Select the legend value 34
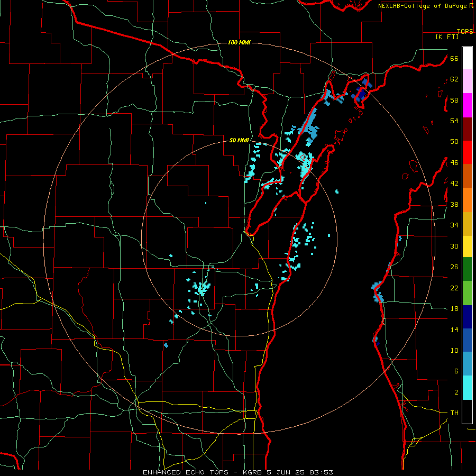This screenshot has height=476, width=476. (x=454, y=225)
